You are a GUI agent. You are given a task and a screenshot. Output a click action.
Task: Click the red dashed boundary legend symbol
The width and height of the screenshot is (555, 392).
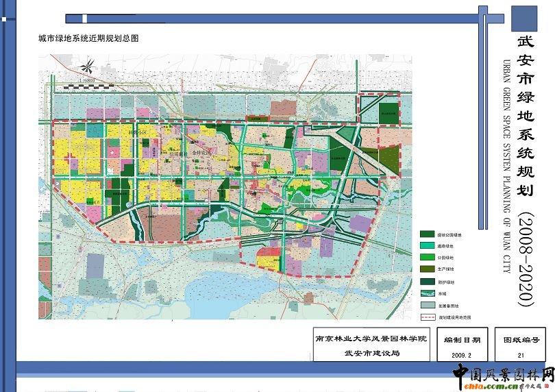pos(428,317)
